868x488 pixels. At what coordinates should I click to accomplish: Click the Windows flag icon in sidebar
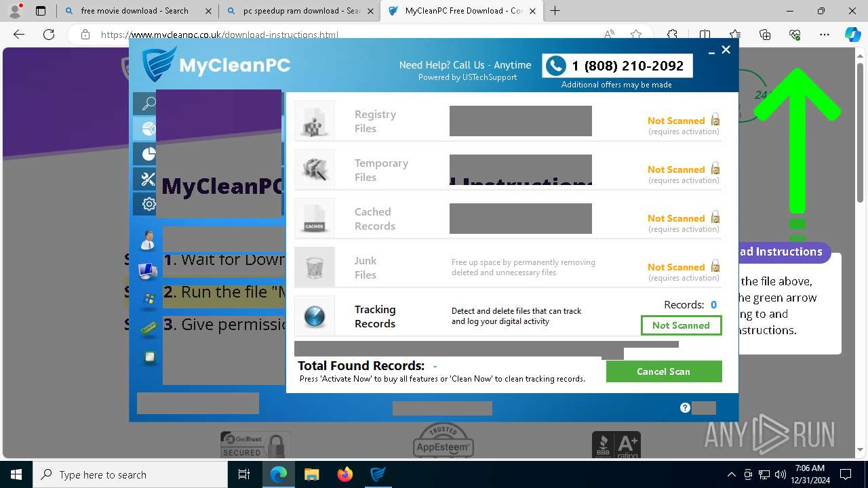[x=149, y=300]
